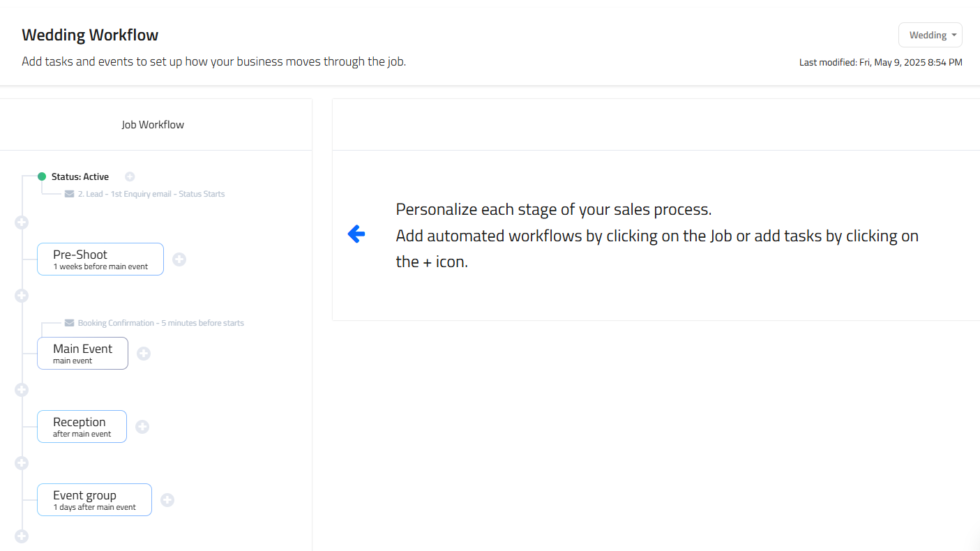The height and width of the screenshot is (551, 980).
Task: Select the Reception event box
Action: tap(82, 427)
